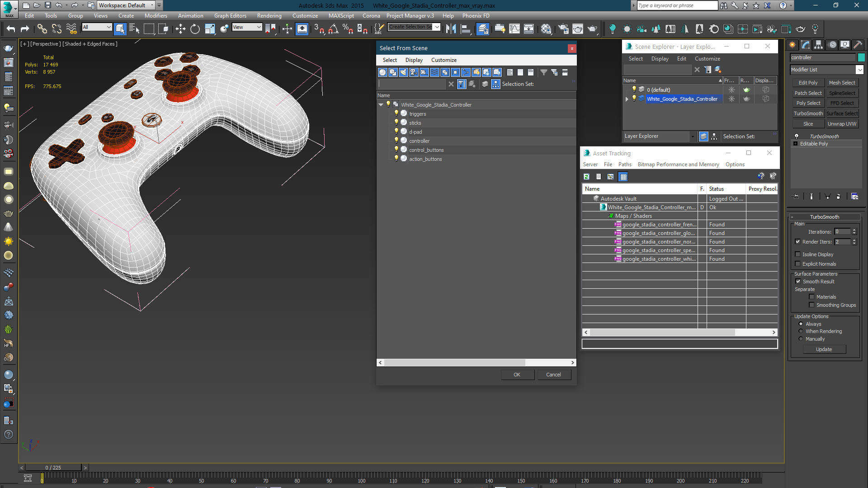This screenshot has width=868, height=488.
Task: Toggle the Isoline Display checkbox
Action: tap(797, 254)
